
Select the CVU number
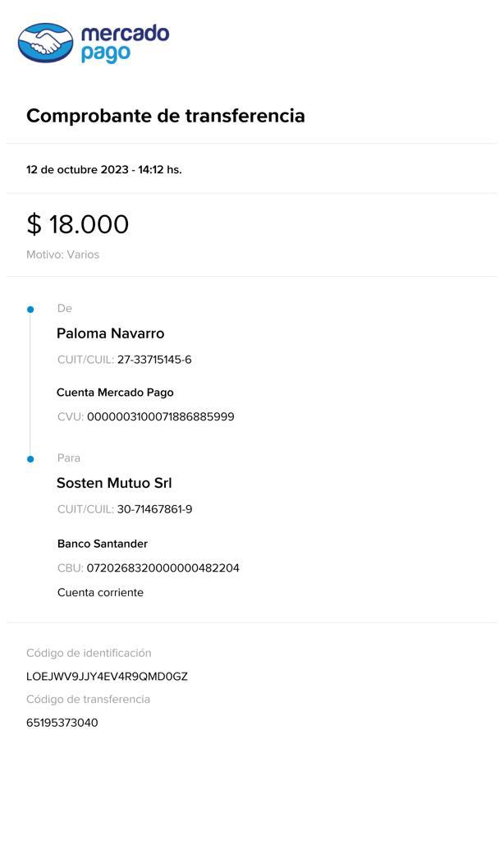point(160,416)
